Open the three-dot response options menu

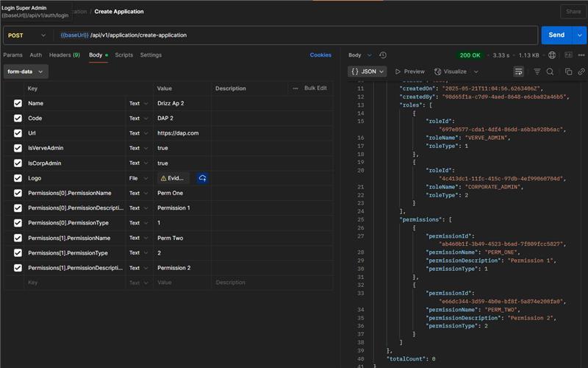coord(581,55)
